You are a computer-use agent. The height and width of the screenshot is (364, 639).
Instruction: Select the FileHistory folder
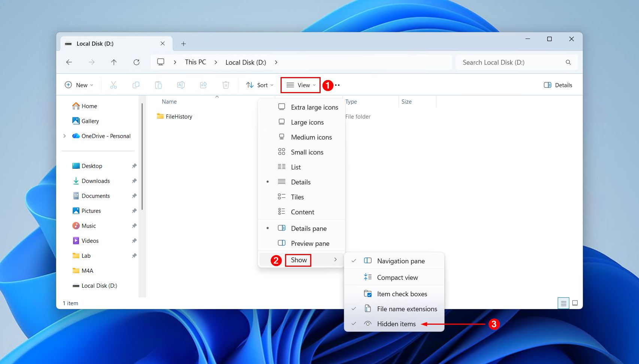(x=175, y=116)
